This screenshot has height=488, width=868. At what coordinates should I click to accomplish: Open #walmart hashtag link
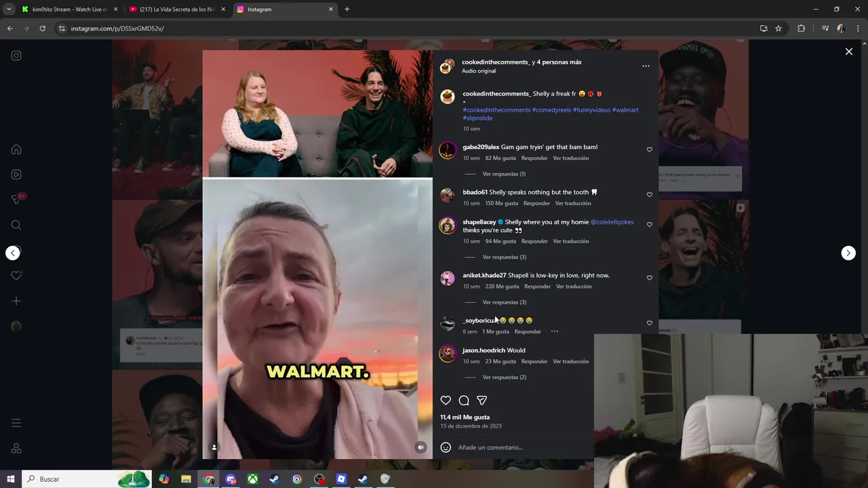pyautogui.click(x=625, y=110)
